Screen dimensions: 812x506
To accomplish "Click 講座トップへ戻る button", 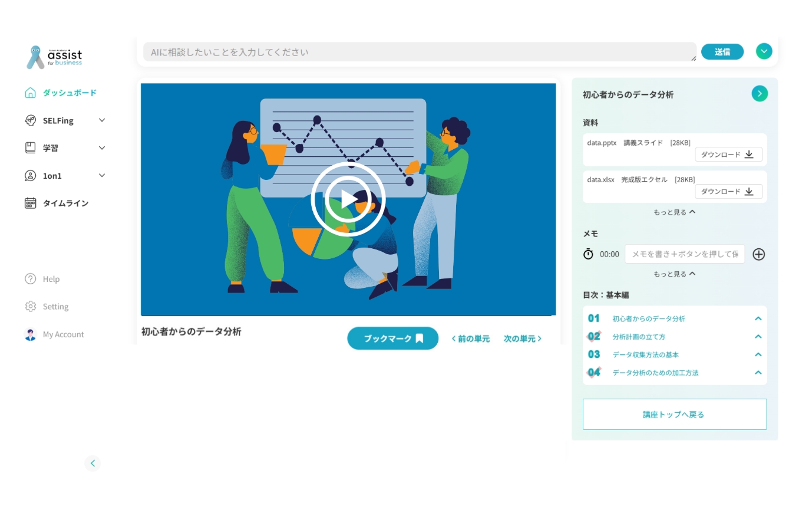I will pos(675,415).
